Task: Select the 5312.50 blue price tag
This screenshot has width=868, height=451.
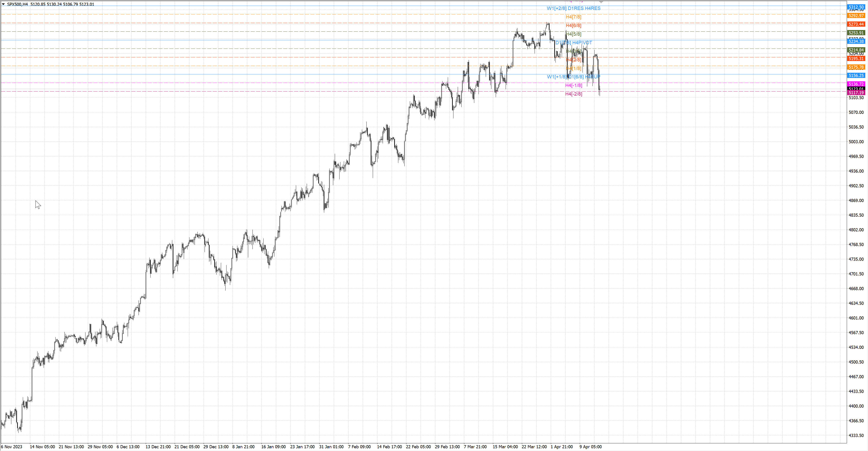Action: 856,7
